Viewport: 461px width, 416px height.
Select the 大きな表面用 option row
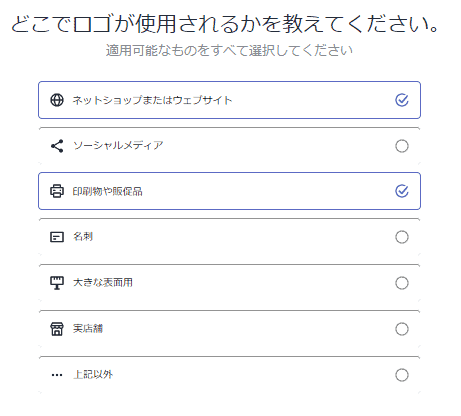point(229,283)
